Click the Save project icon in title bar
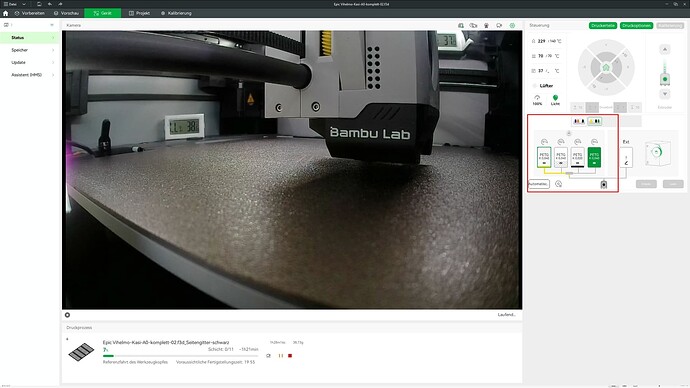 pos(39,4)
